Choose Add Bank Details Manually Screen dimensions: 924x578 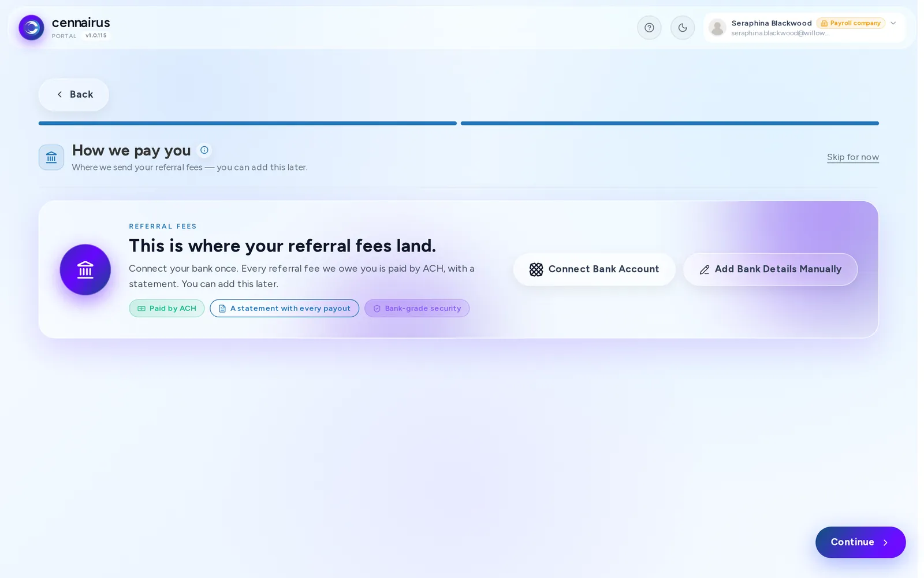[770, 269]
